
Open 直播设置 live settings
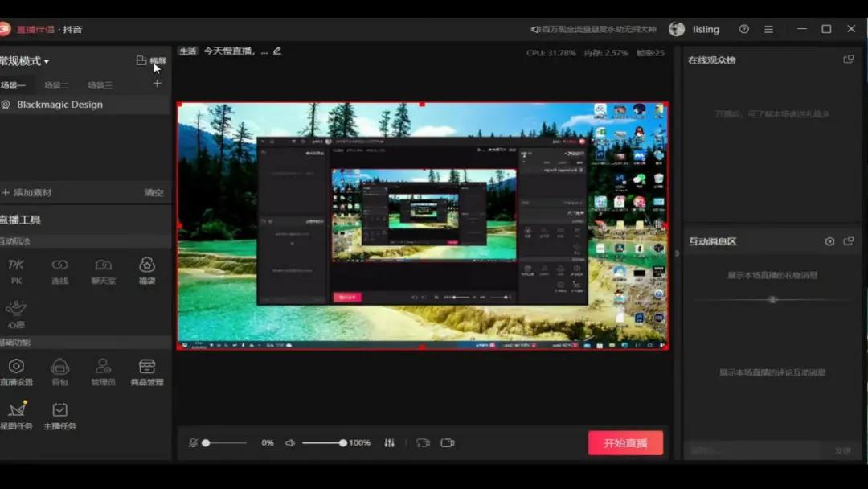click(x=16, y=372)
